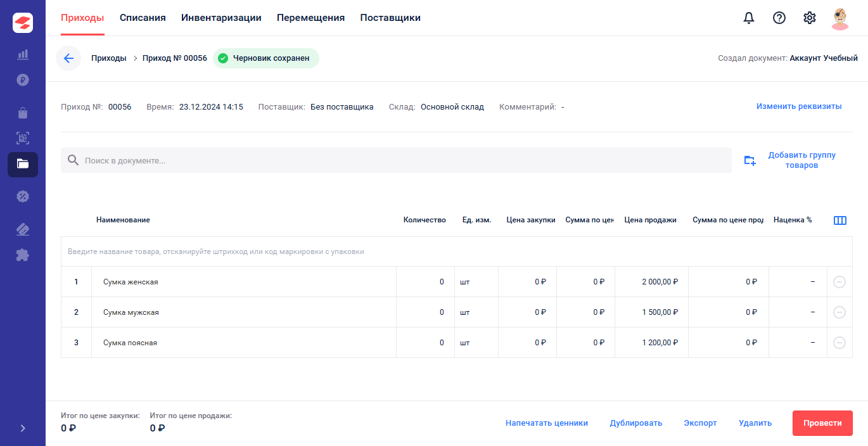Image resolution: width=868 pixels, height=446 pixels.
Task: Open help question mark icon
Action: [x=779, y=18]
